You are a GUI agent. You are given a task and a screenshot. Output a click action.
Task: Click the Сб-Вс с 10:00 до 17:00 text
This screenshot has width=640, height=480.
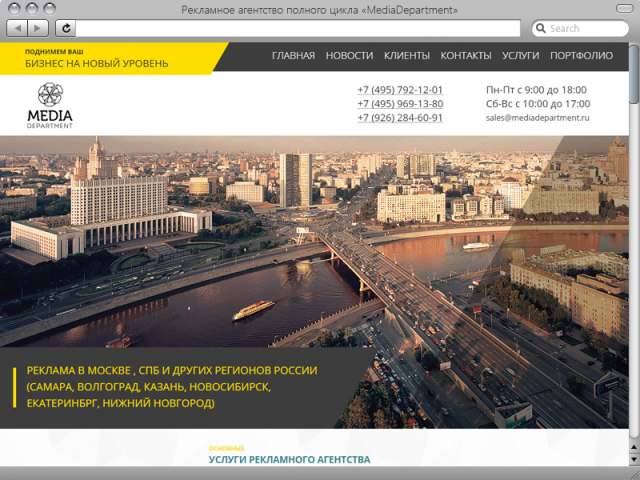[538, 104]
